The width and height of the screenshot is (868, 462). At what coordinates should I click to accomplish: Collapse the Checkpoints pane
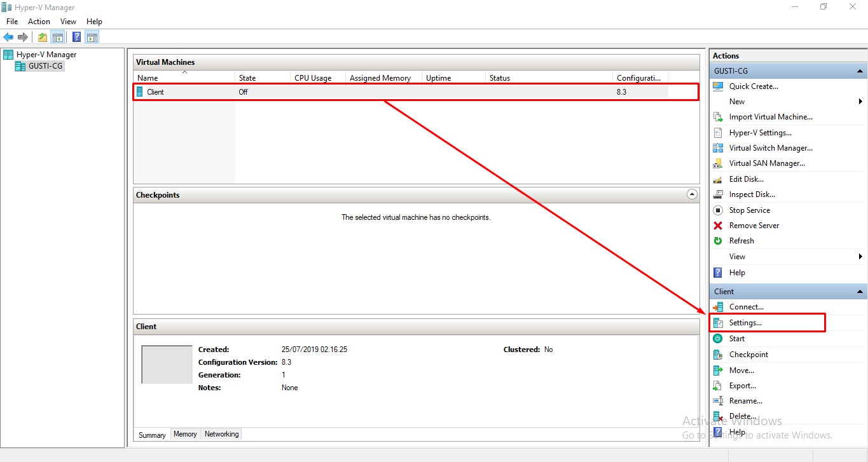click(692, 194)
